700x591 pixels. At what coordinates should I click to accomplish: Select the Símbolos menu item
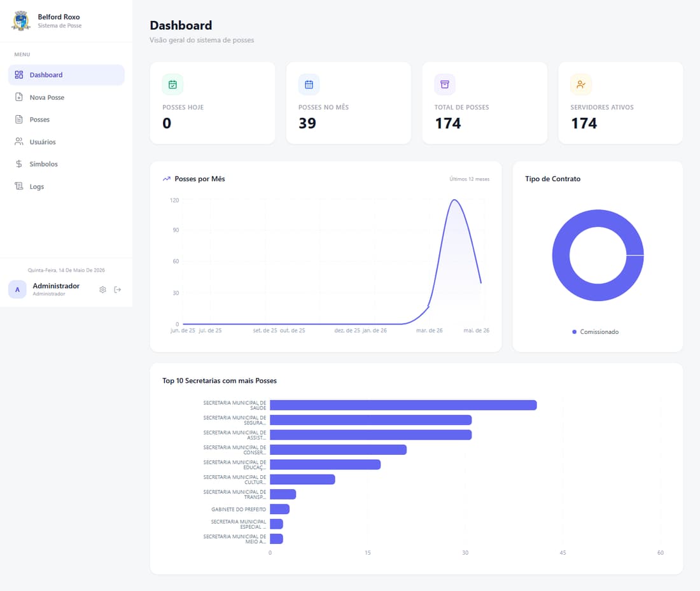click(66, 164)
